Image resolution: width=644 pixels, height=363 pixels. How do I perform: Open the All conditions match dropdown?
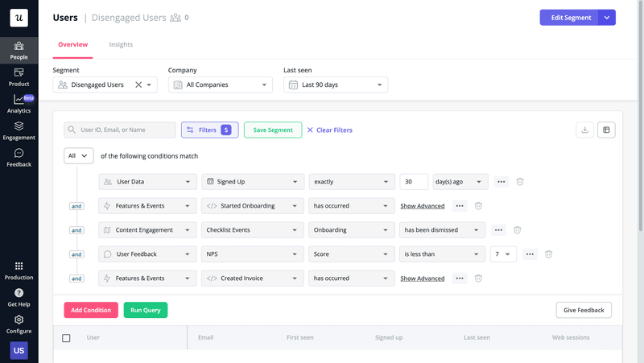point(78,155)
